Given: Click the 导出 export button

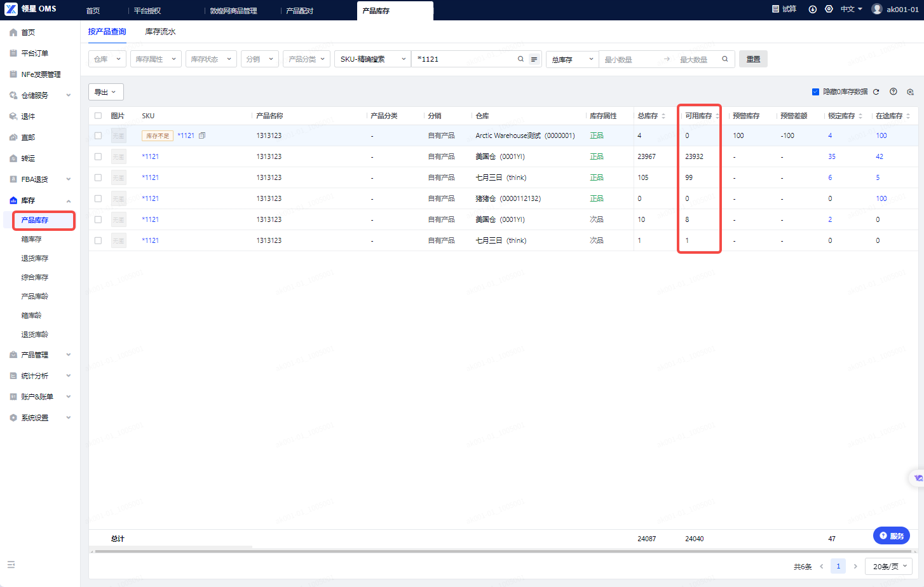Looking at the screenshot, I should [105, 92].
